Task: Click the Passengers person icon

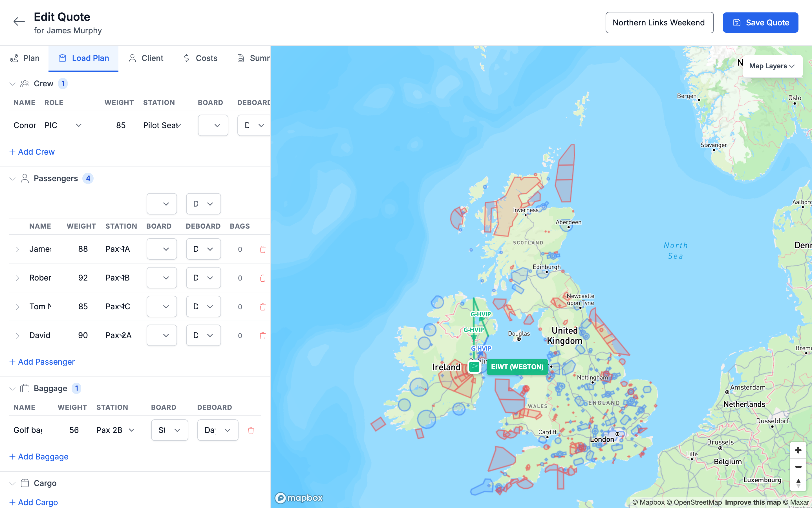Action: pos(25,178)
